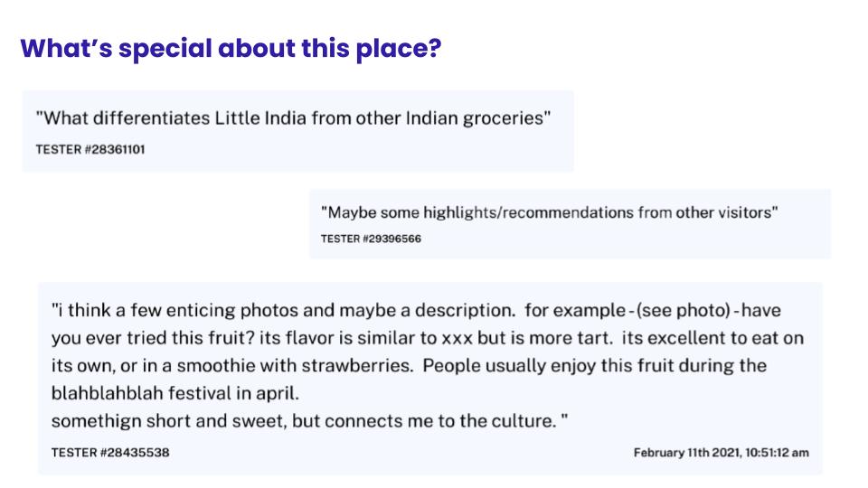Click the line "you ever tried this fruit?"
The height and width of the screenshot is (488, 868).
[x=428, y=338]
